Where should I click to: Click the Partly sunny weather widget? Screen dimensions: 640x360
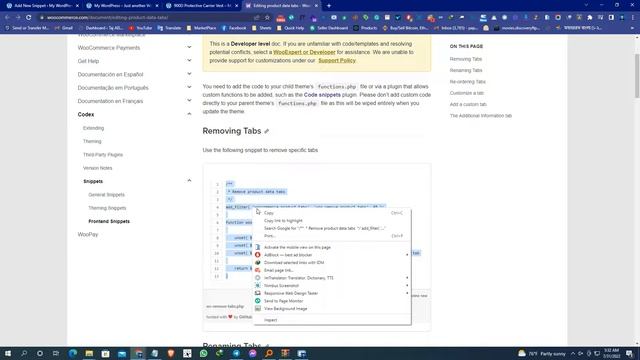[542, 353]
